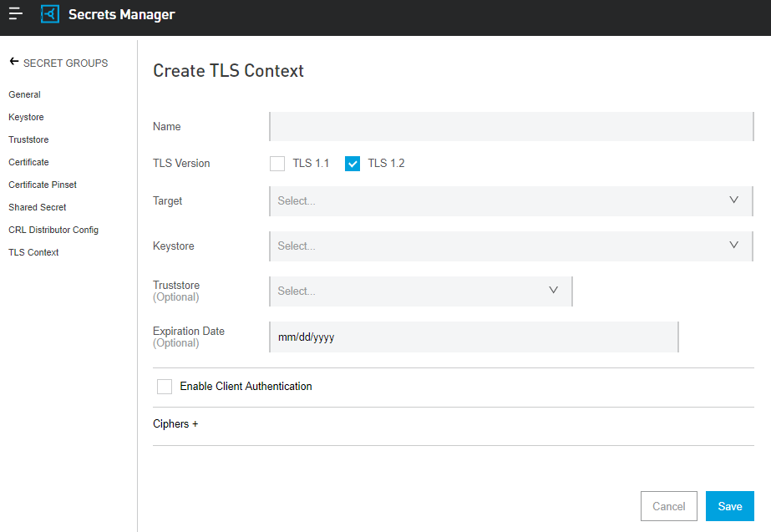Select Keystore in the sidebar menu
Image resolution: width=771 pixels, height=532 pixels.
point(26,117)
